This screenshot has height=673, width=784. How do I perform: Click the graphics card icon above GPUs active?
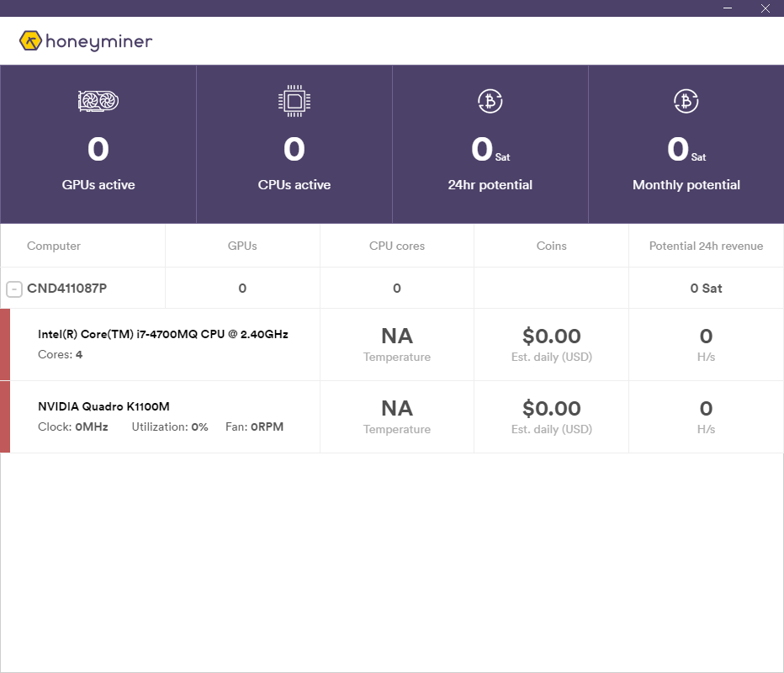[x=98, y=101]
